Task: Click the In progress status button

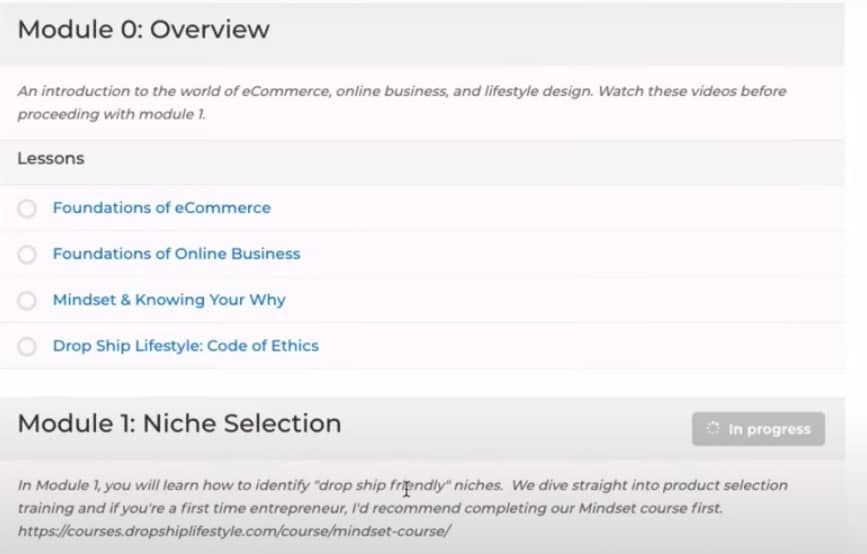Action: (758, 429)
